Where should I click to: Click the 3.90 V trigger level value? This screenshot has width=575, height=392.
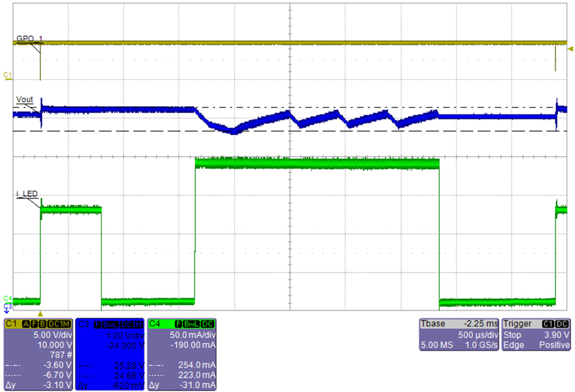coord(556,335)
